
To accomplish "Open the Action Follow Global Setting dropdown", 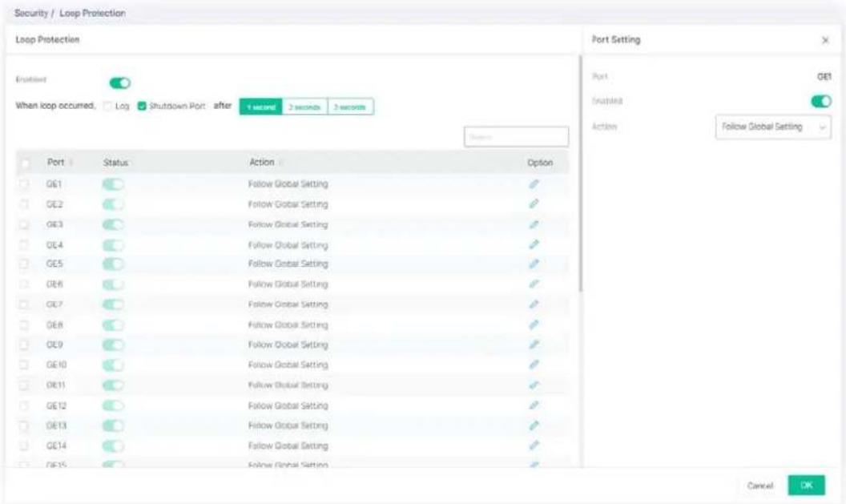I will (772, 127).
